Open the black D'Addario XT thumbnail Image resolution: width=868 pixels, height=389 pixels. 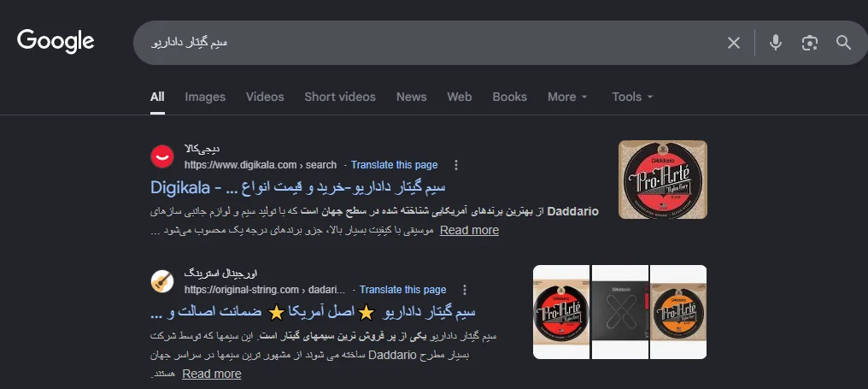coord(620,312)
